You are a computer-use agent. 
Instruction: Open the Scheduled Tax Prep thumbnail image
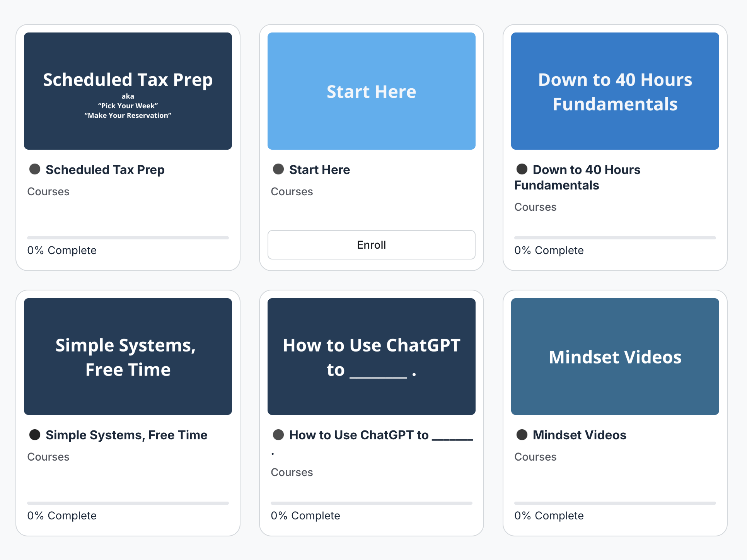[128, 91]
